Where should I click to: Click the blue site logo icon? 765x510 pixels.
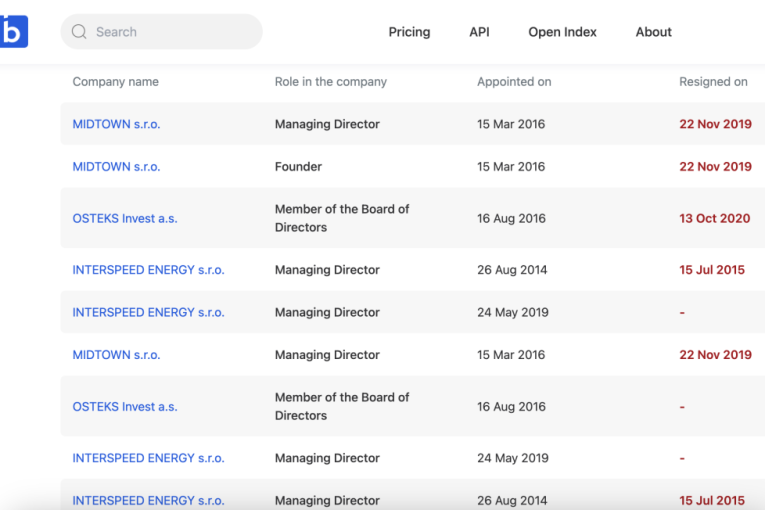[x=13, y=32]
